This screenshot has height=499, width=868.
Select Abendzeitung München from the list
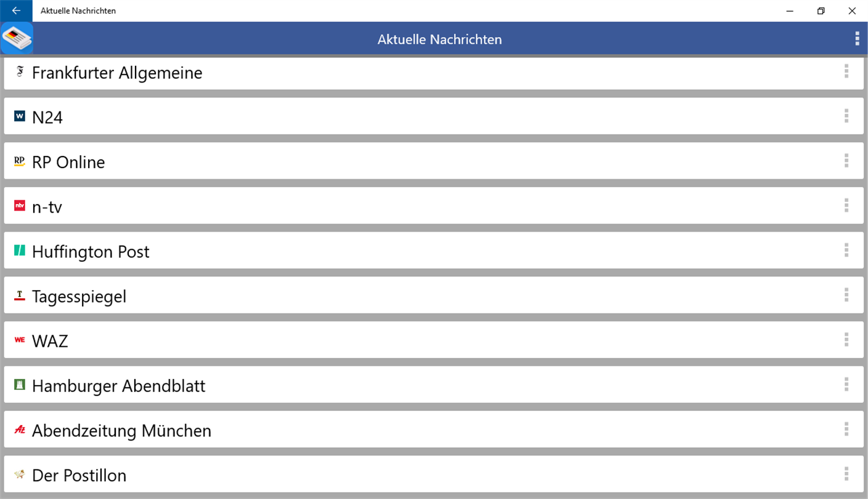pos(121,431)
